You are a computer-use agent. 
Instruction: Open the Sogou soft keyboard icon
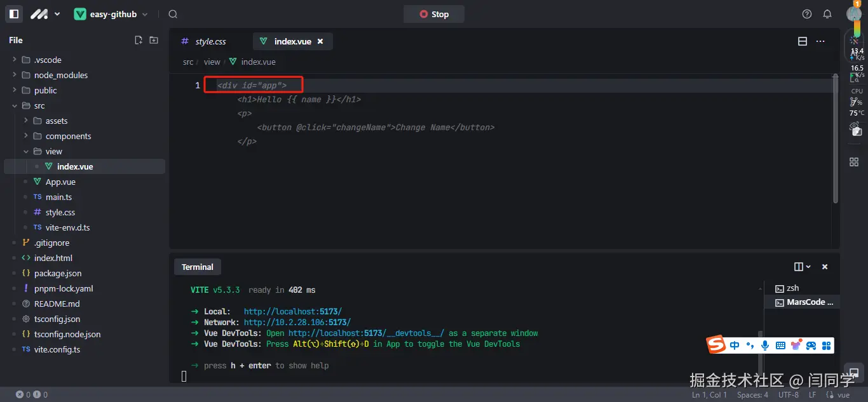(x=780, y=345)
